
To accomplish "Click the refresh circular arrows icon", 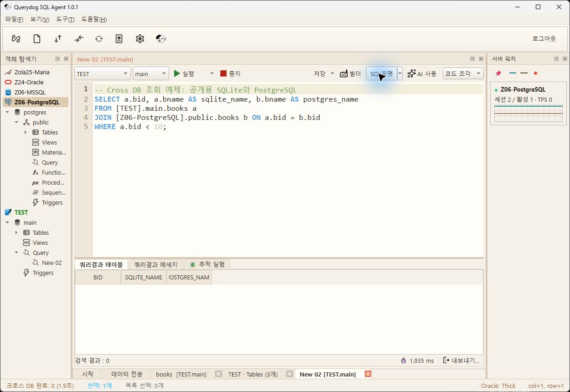I will 99,39.
